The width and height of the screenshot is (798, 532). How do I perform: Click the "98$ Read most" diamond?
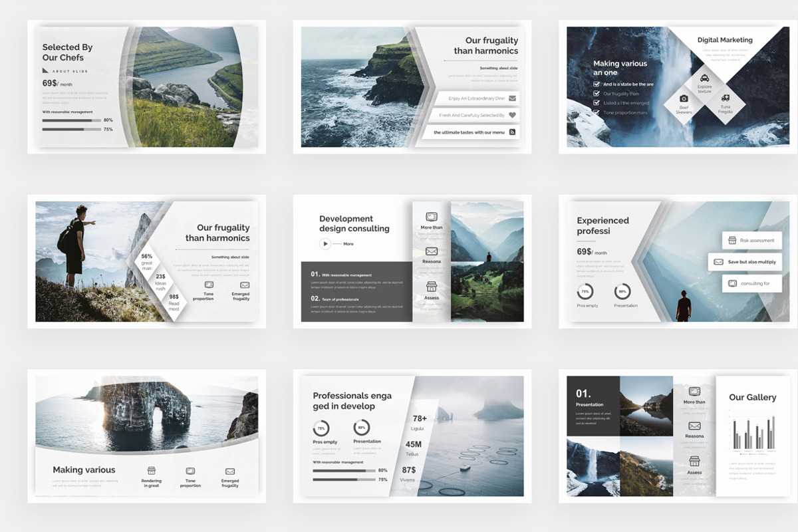point(174,303)
